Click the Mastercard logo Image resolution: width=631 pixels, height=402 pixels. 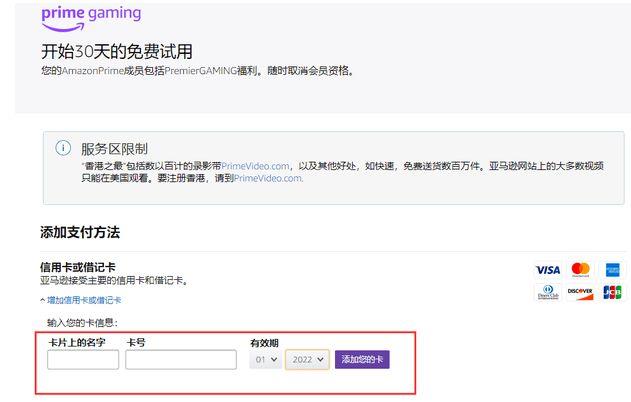(580, 270)
